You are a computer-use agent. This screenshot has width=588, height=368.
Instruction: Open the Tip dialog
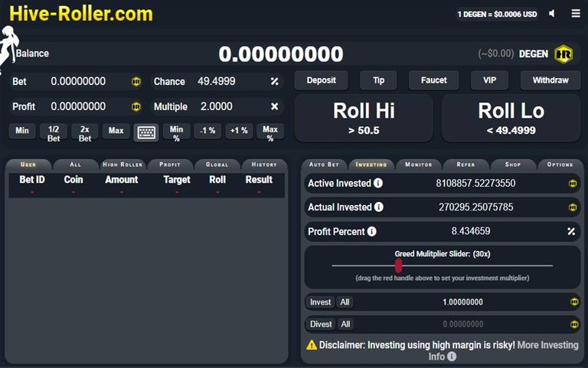tap(378, 80)
